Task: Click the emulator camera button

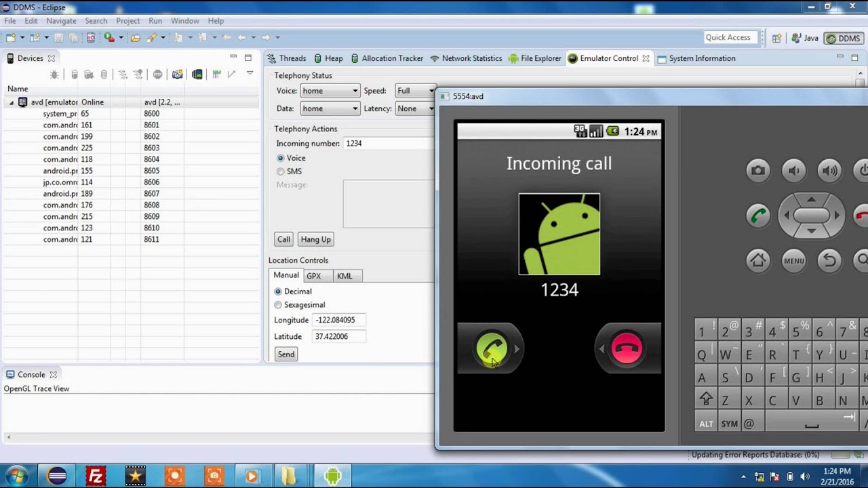Action: (758, 171)
